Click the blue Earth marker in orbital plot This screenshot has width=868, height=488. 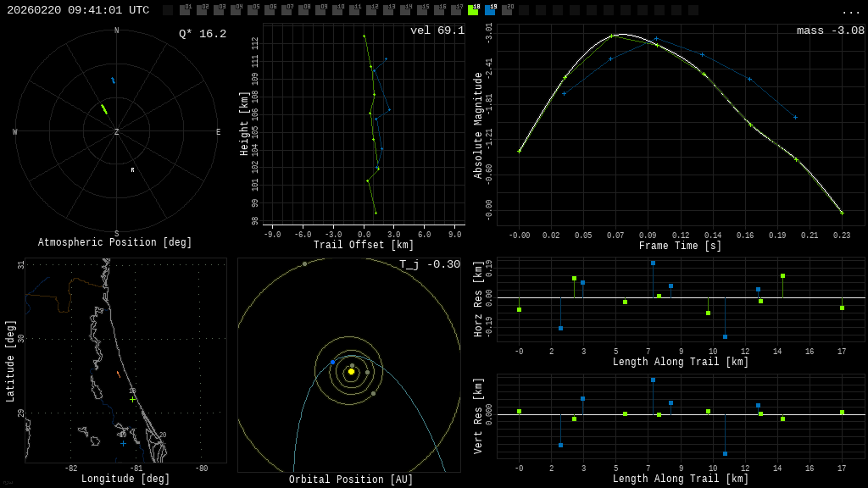click(x=332, y=362)
